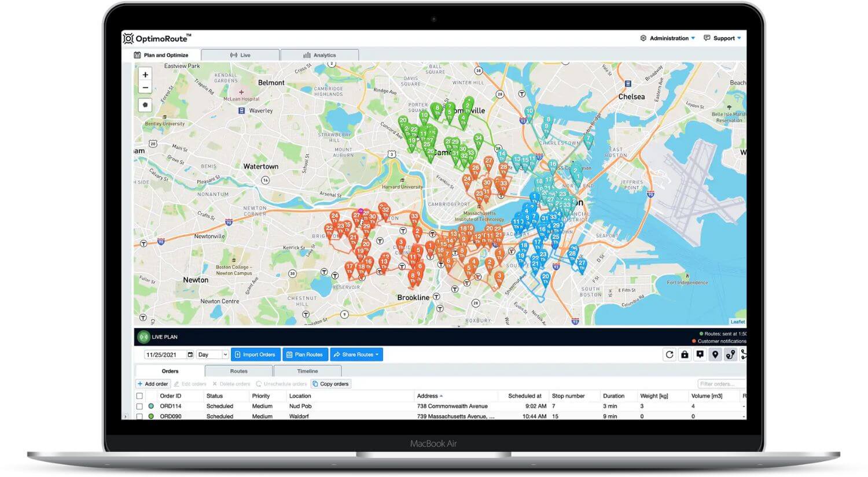
Task: Click the lock icon near Live Plan toolbar
Action: coord(685,354)
